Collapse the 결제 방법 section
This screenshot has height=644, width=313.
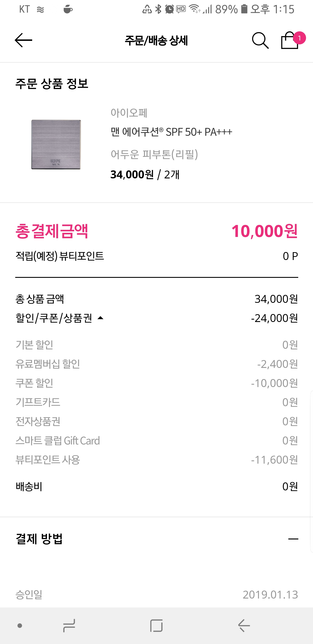point(293,539)
